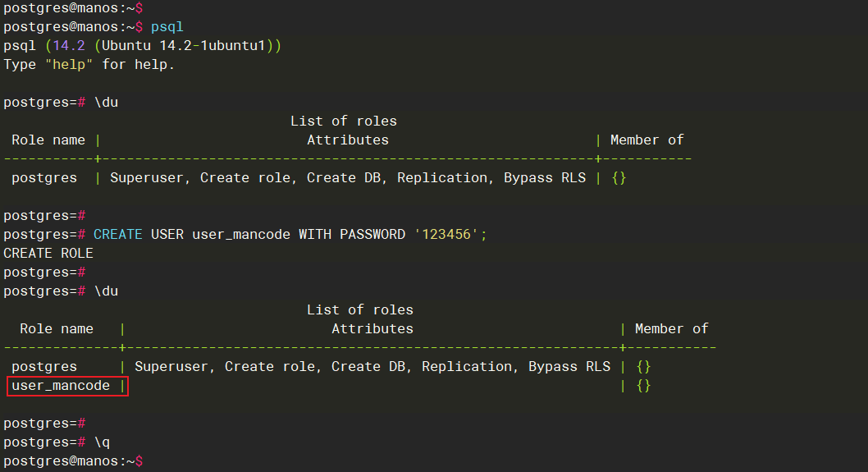Viewport: 868px width, 472px height.
Task: Click Attributes header in the first table
Action: click(x=347, y=140)
